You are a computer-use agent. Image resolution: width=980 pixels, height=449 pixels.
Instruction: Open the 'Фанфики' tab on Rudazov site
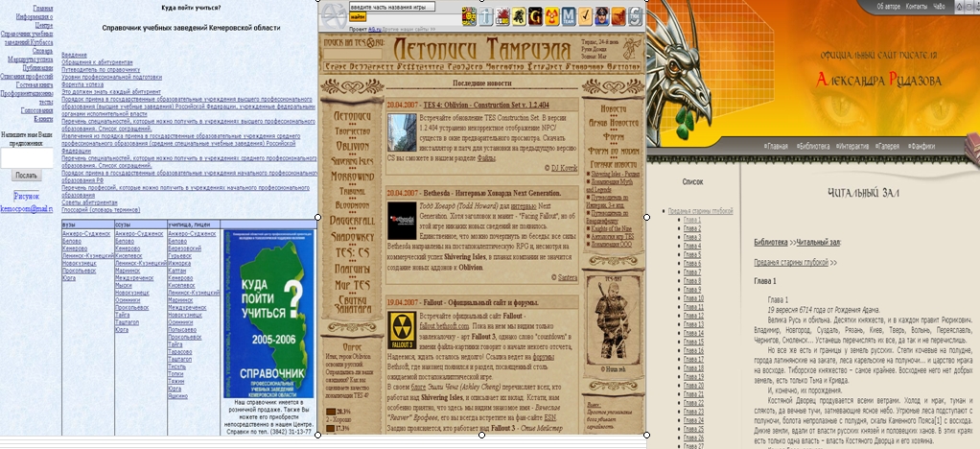[923, 147]
